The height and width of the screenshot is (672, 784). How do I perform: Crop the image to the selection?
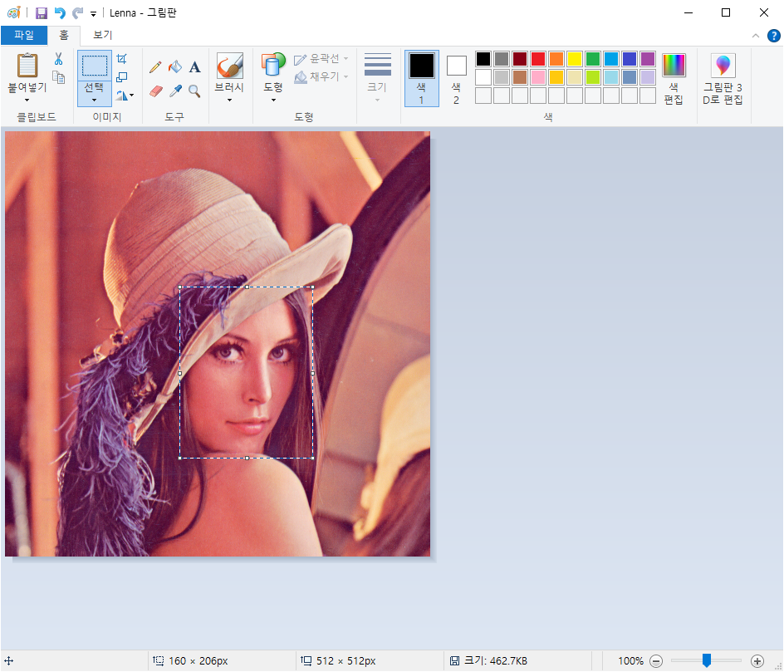(121, 58)
